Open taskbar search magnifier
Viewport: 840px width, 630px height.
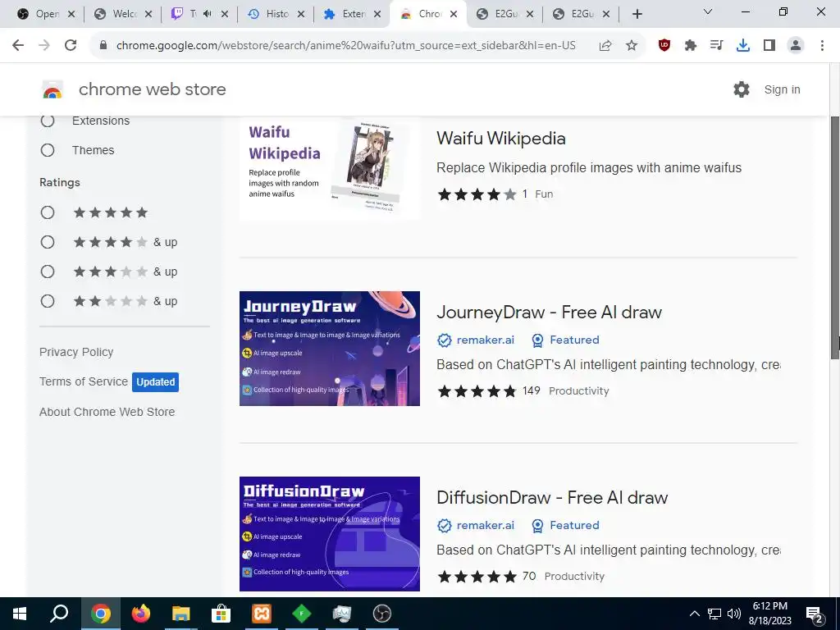click(x=59, y=614)
